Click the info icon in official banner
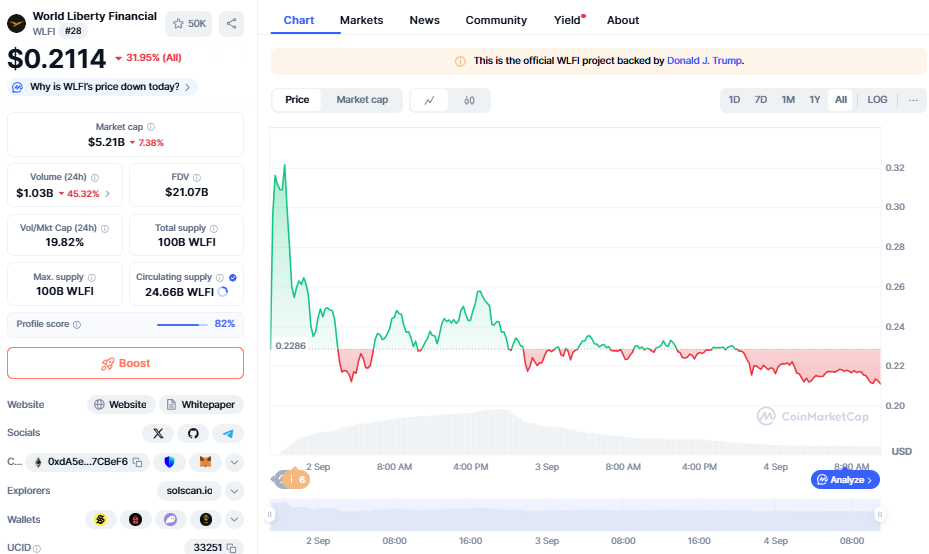Screen dimensions: 929x554 (460, 61)
